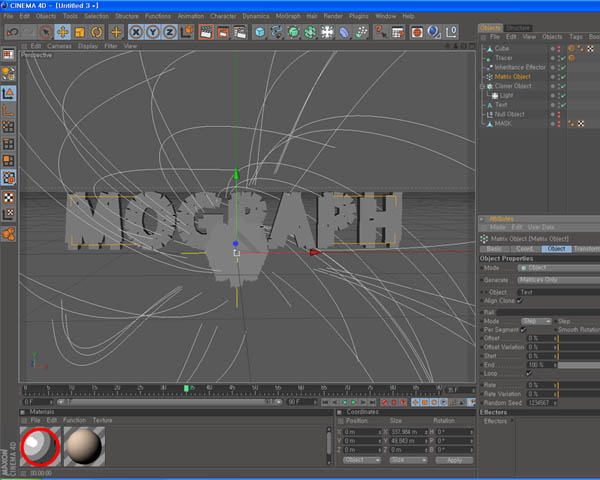
Task: Open Render Settings icon
Action: point(240,32)
